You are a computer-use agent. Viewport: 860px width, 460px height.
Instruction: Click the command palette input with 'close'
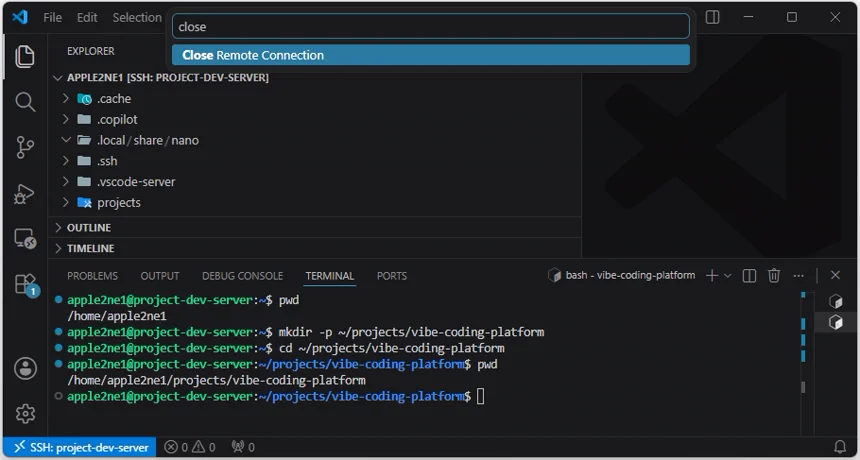(431, 26)
